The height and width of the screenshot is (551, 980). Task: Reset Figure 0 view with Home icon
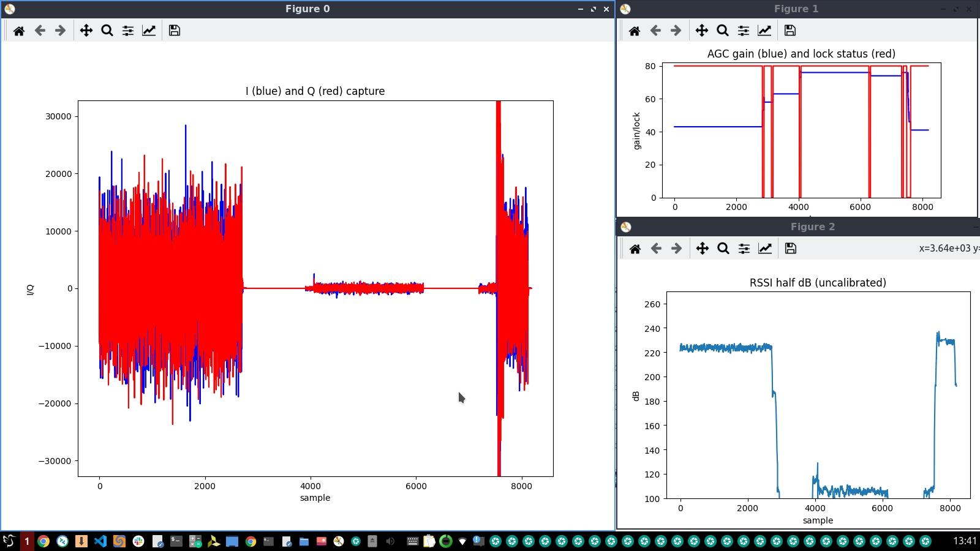coord(19,31)
